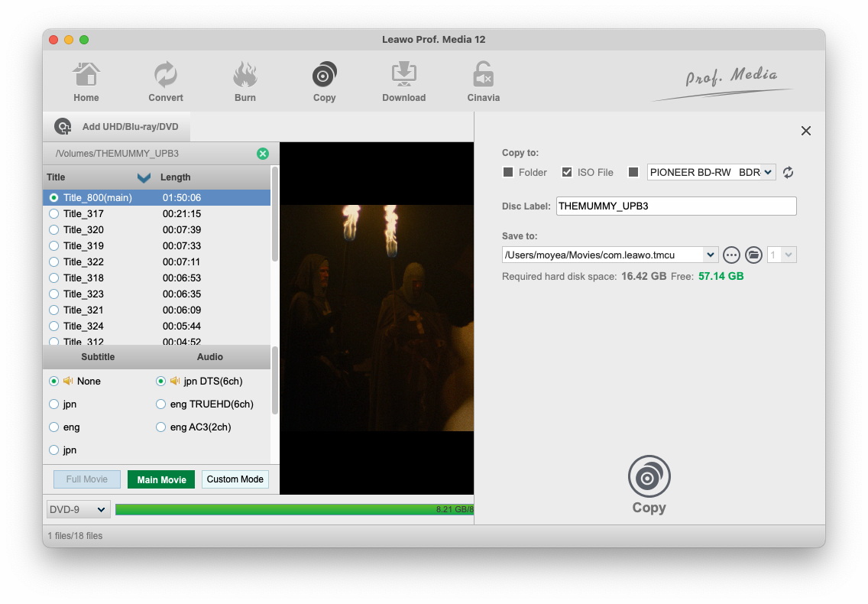Image resolution: width=868 pixels, height=604 pixels.
Task: Click the 01:50:06 length value
Action: pos(182,198)
